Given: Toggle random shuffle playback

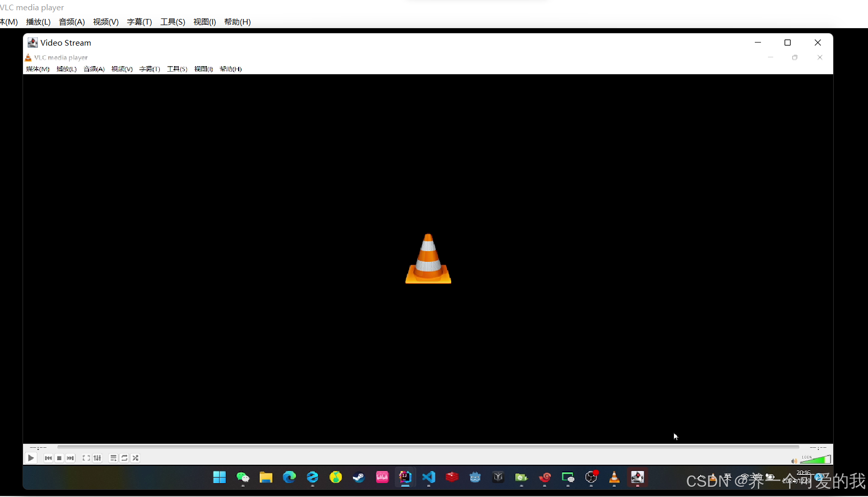Looking at the screenshot, I should [136, 458].
